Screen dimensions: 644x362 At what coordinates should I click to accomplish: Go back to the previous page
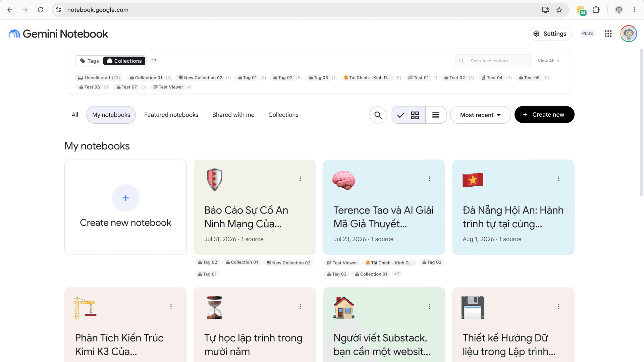10,10
